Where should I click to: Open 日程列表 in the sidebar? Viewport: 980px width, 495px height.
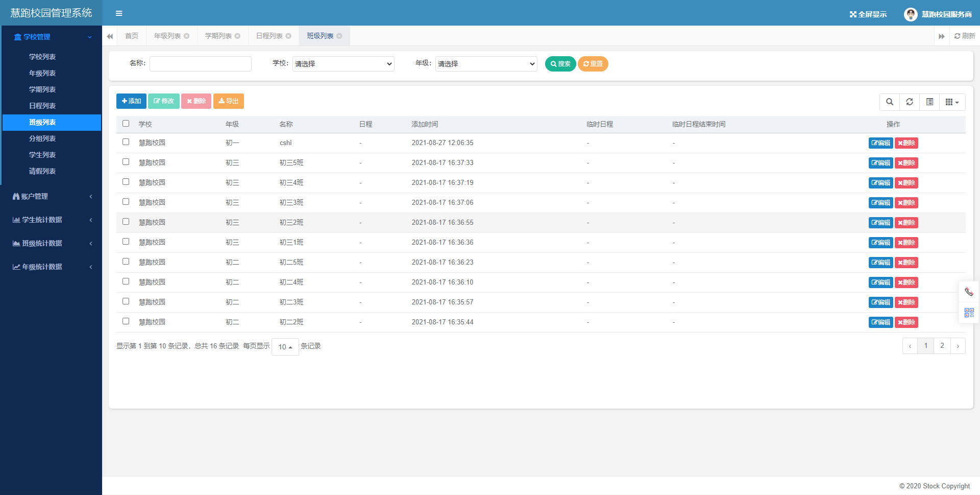(x=42, y=106)
